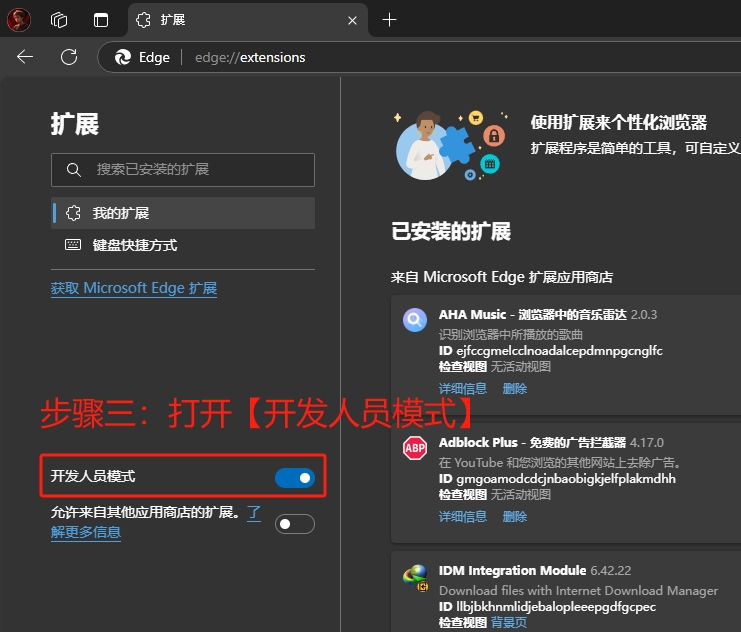This screenshot has height=632, width=741.
Task: Open 详细信息 for Adblock Plus
Action: pyautogui.click(x=463, y=516)
